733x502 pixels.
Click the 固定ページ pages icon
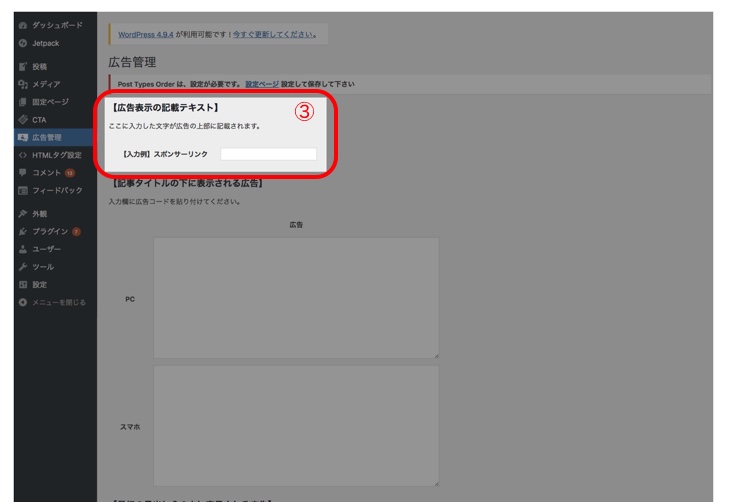(x=23, y=102)
